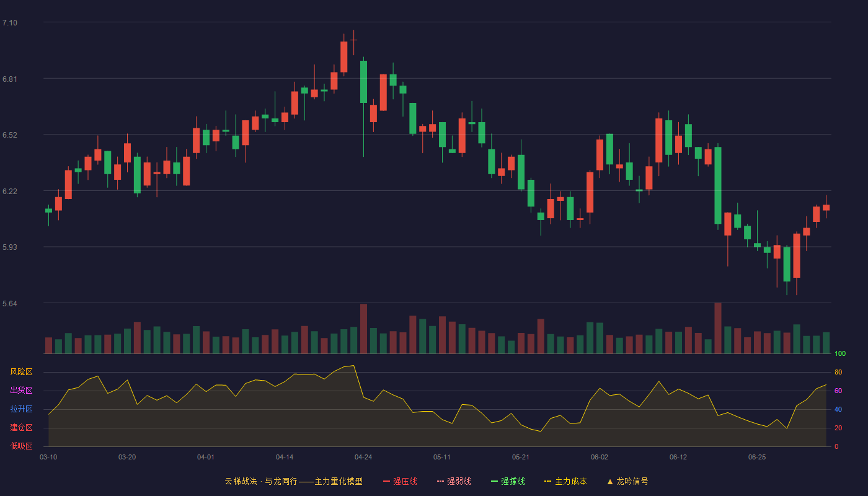Click the 06-02 date label
This screenshot has width=868, height=496.
[x=600, y=457]
